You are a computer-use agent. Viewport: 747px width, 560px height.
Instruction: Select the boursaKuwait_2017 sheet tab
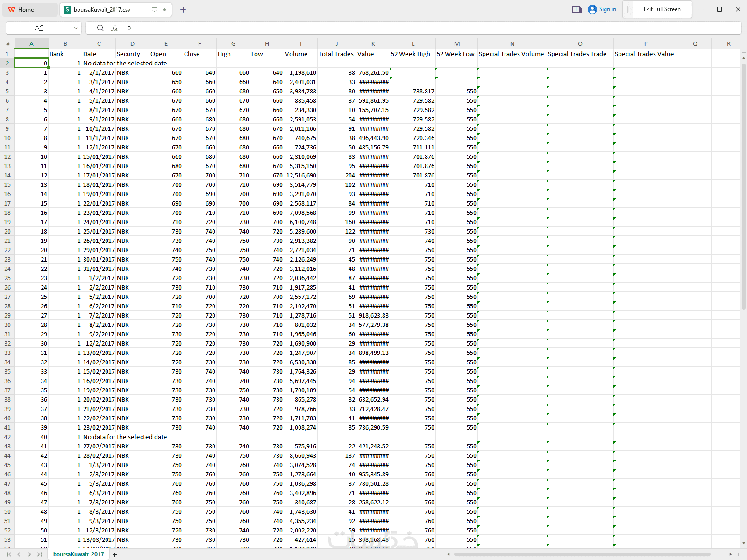[x=78, y=554]
